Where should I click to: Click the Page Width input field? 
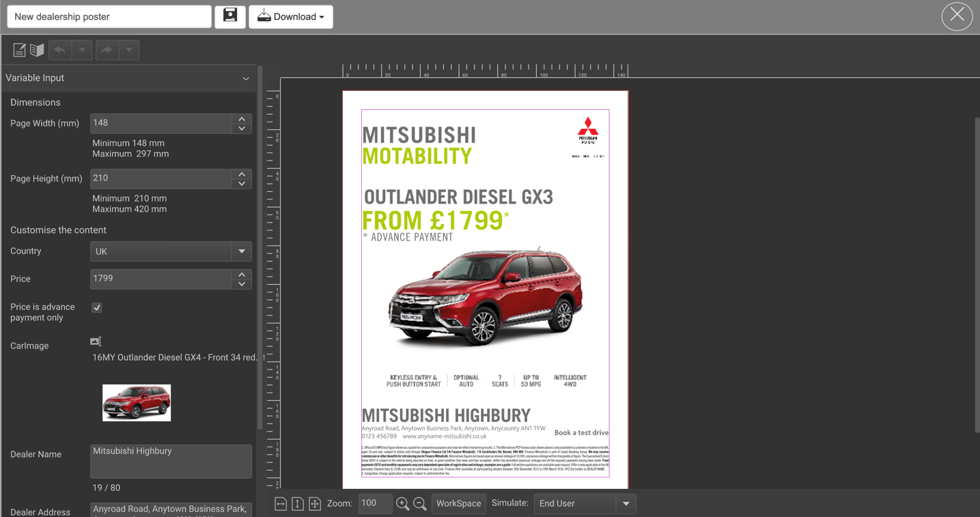point(161,123)
